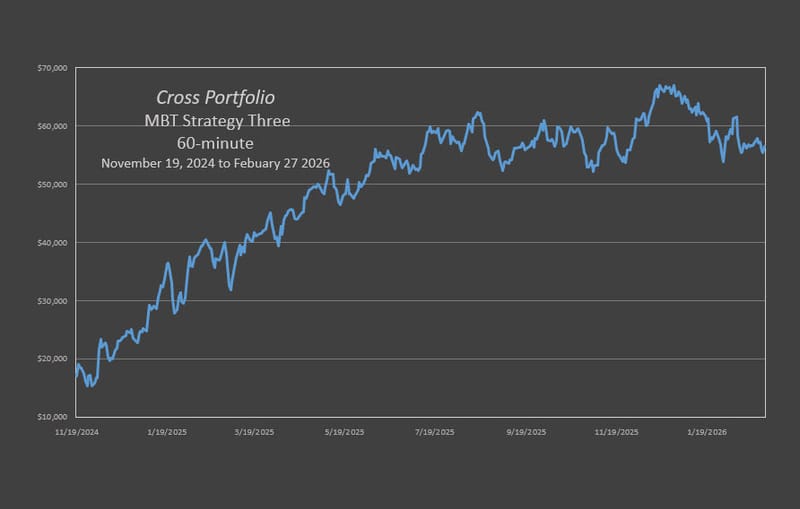Click the 3/19/2025 x-axis date label
This screenshot has height=509, width=800.
[254, 432]
